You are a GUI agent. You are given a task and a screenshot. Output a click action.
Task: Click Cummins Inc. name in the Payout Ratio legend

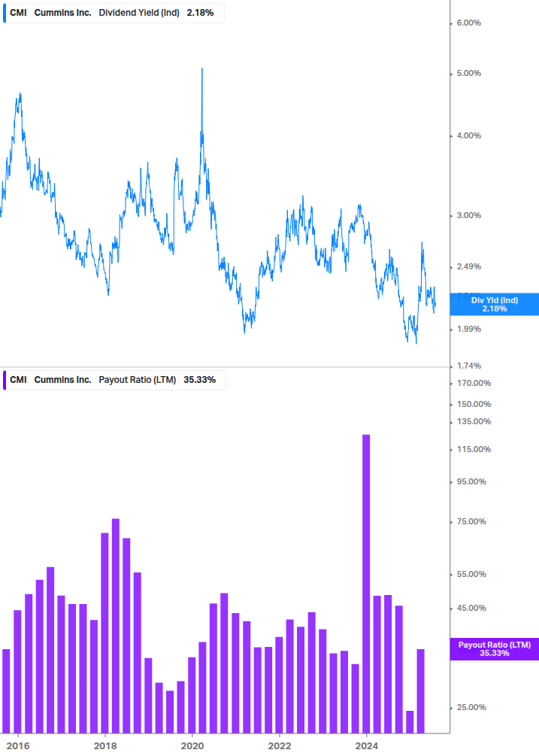coord(62,380)
